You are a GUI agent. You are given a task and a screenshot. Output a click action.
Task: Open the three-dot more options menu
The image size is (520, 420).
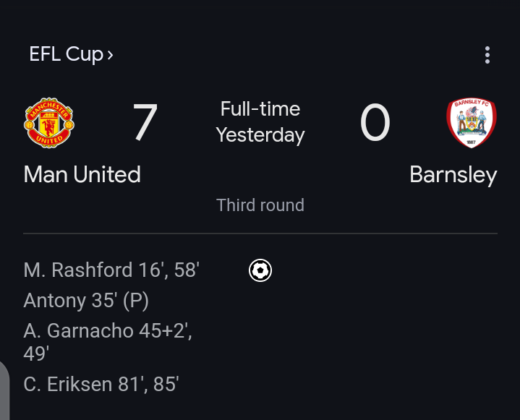(487, 55)
